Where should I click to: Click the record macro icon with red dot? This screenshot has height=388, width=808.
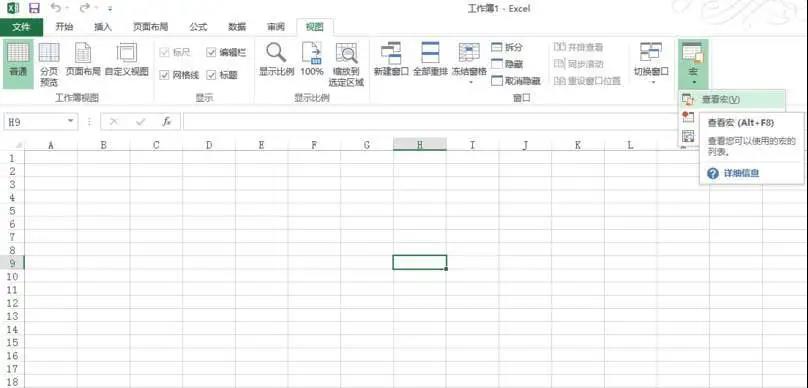(x=688, y=117)
